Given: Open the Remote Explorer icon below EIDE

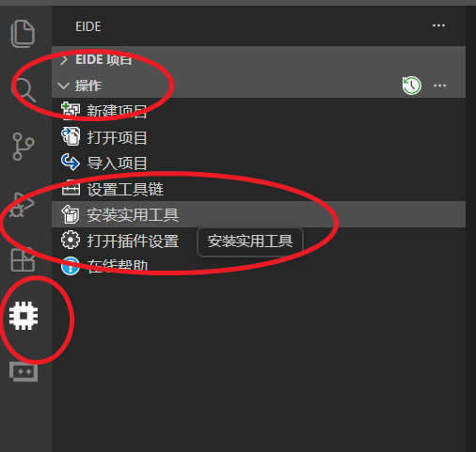Looking at the screenshot, I should pos(24,372).
